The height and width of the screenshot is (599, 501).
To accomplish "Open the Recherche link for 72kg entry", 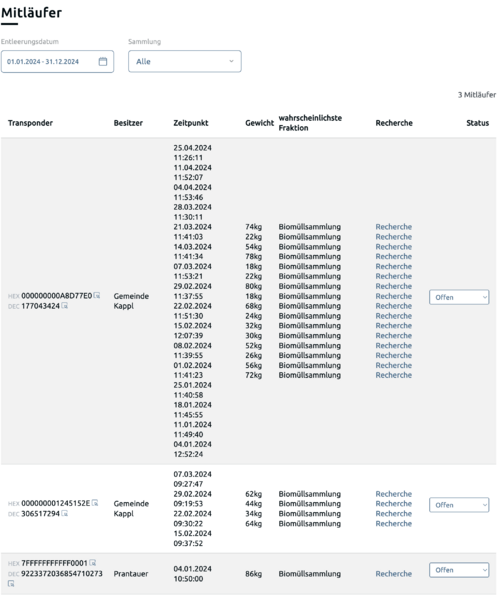I will point(394,375).
